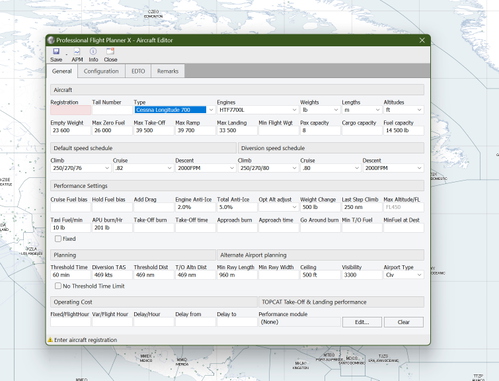Expand the diversion Descent dropdown
This screenshot has width=499, height=381.
click(419, 168)
